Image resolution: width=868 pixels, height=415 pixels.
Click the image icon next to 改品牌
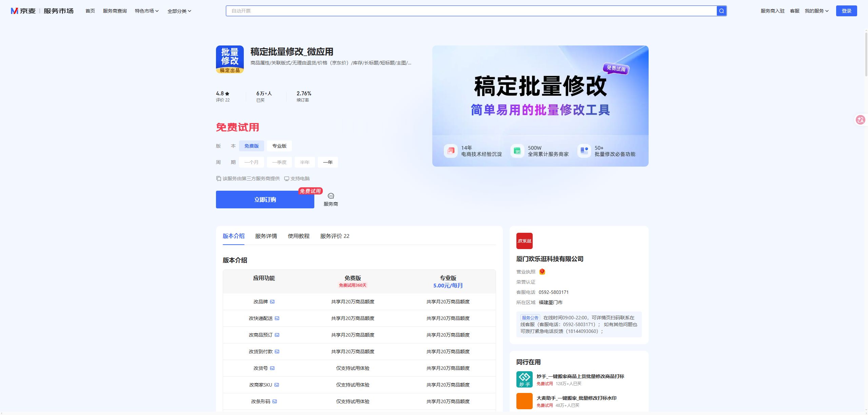[x=272, y=302]
